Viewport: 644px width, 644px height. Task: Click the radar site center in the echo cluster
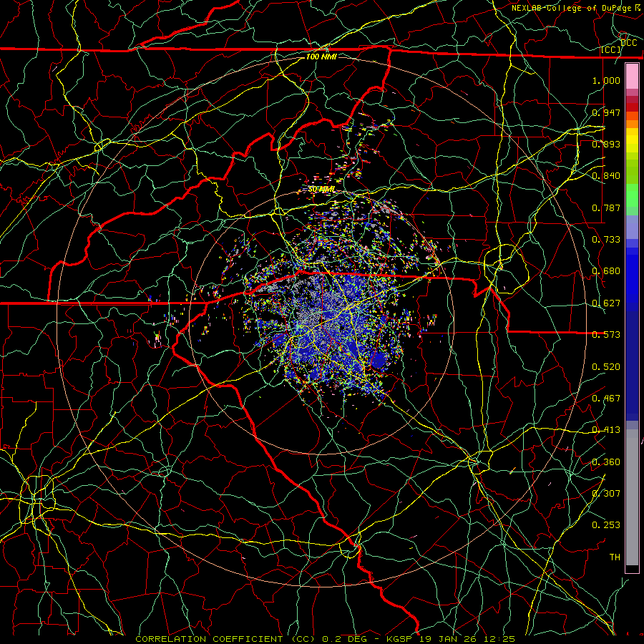coord(321,321)
